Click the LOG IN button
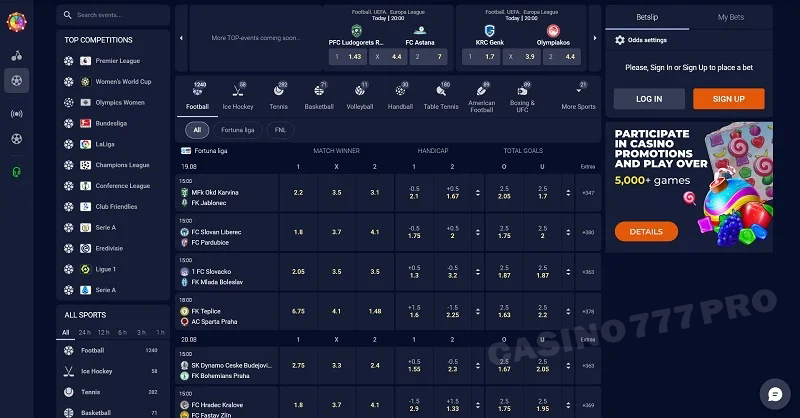 tap(649, 99)
